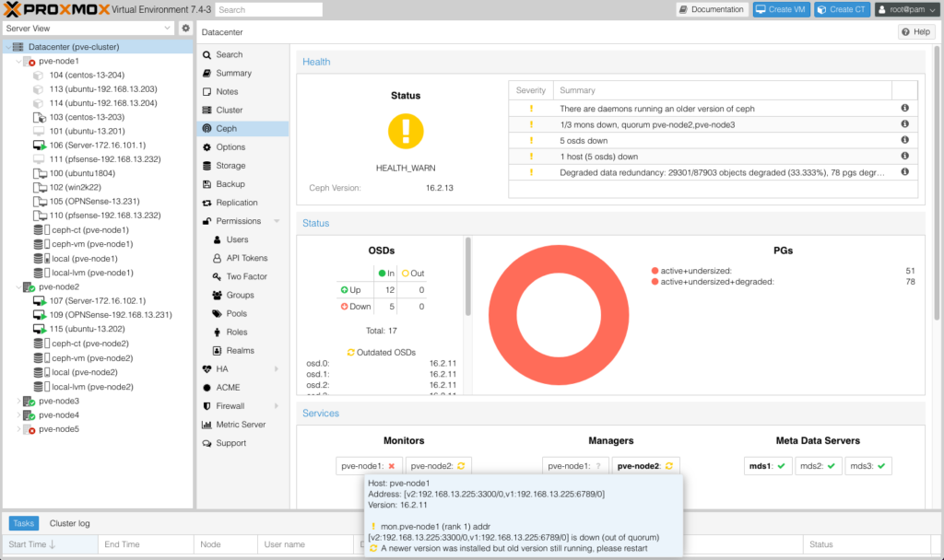The width and height of the screenshot is (944, 560).
Task: Switch to the Tasks tab
Action: click(x=23, y=523)
